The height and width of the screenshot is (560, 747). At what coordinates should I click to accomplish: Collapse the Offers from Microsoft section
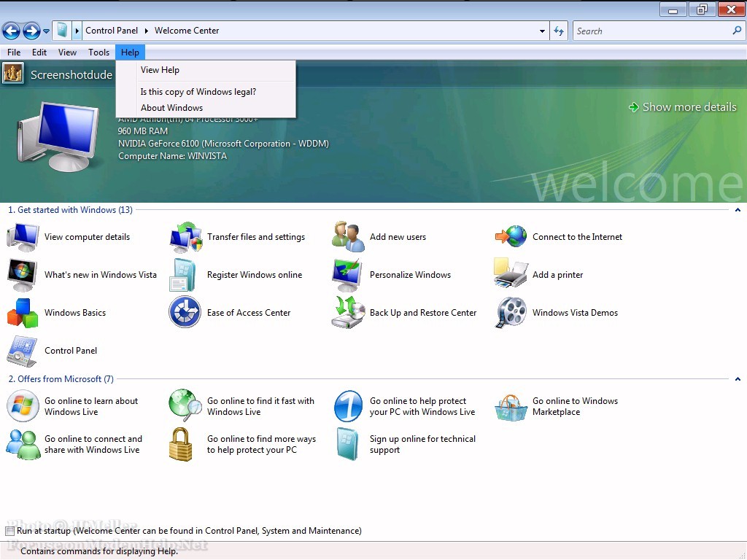[x=738, y=379]
